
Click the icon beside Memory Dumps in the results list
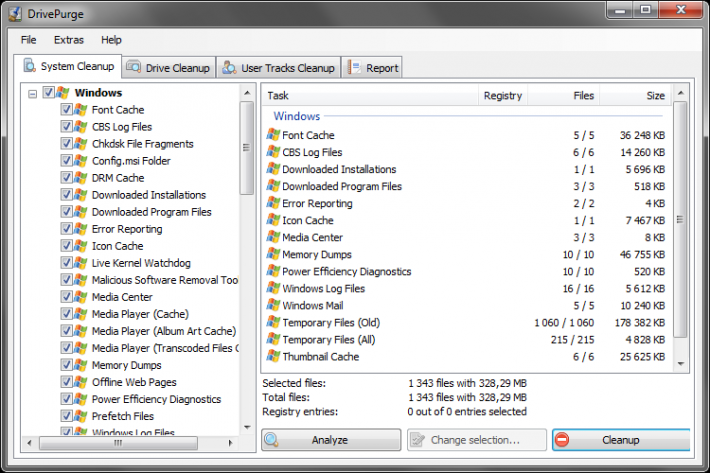[273, 254]
